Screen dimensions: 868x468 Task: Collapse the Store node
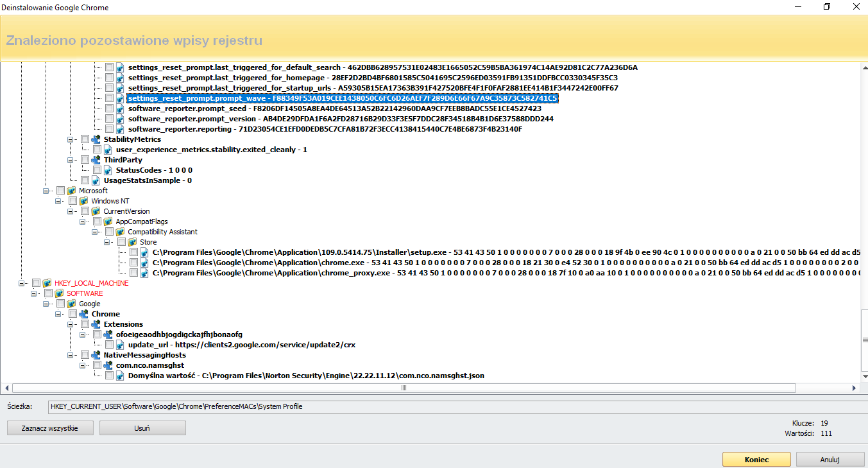tap(107, 242)
